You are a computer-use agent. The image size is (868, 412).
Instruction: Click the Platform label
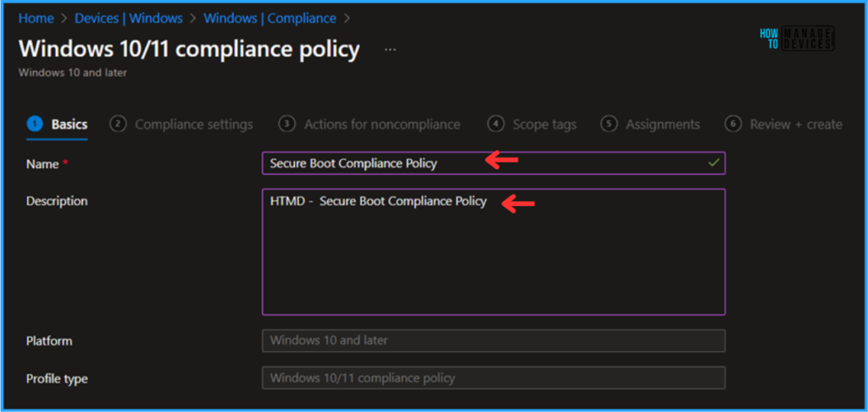pyautogui.click(x=49, y=341)
